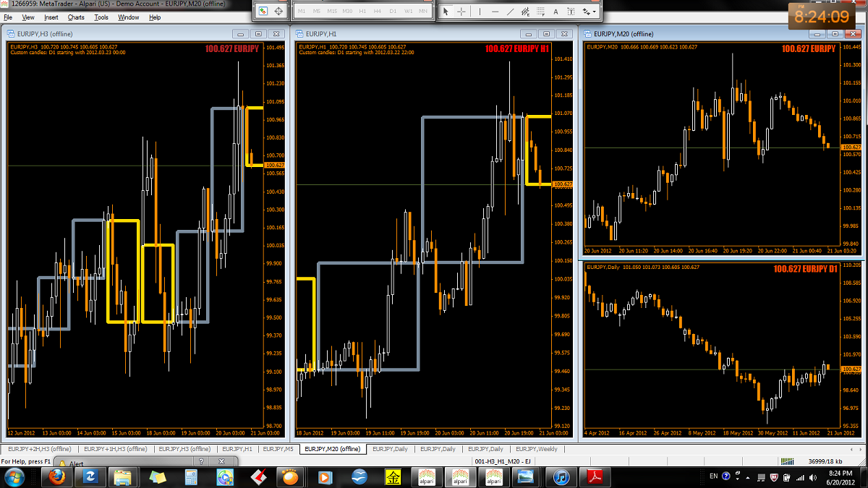Viewport: 868px width, 488px height.
Task: Switch to M30 timeframe
Action: (348, 12)
